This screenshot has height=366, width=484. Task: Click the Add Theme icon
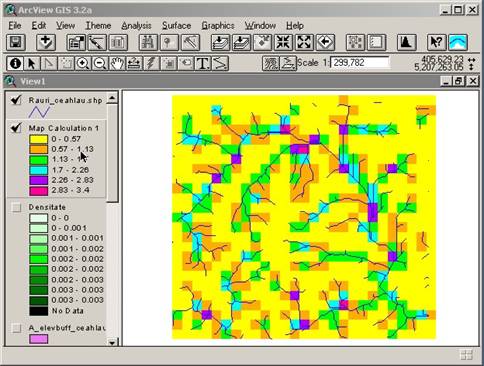point(45,42)
